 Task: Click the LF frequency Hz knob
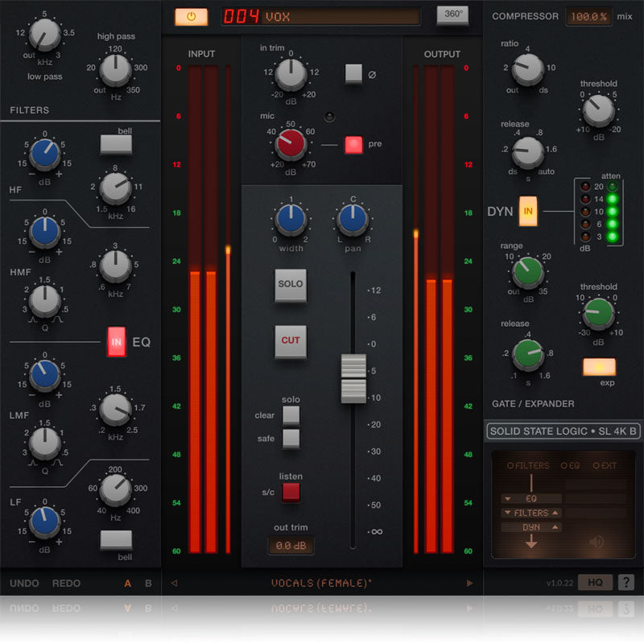[x=116, y=489]
